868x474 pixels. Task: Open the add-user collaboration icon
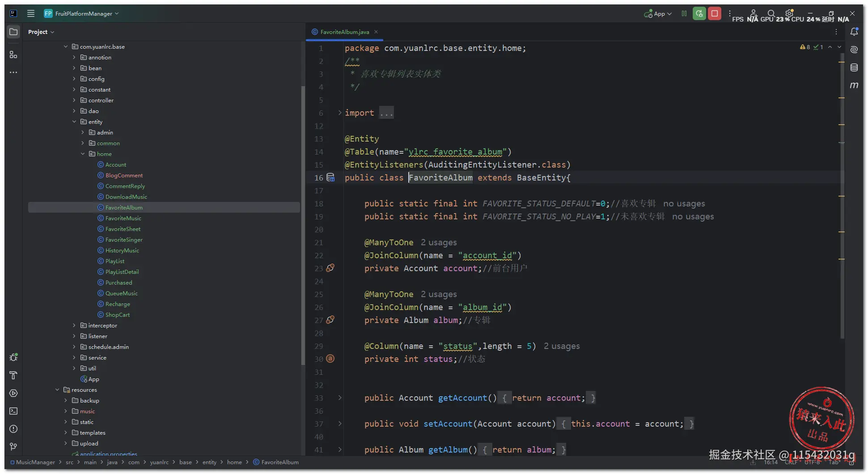pyautogui.click(x=754, y=13)
